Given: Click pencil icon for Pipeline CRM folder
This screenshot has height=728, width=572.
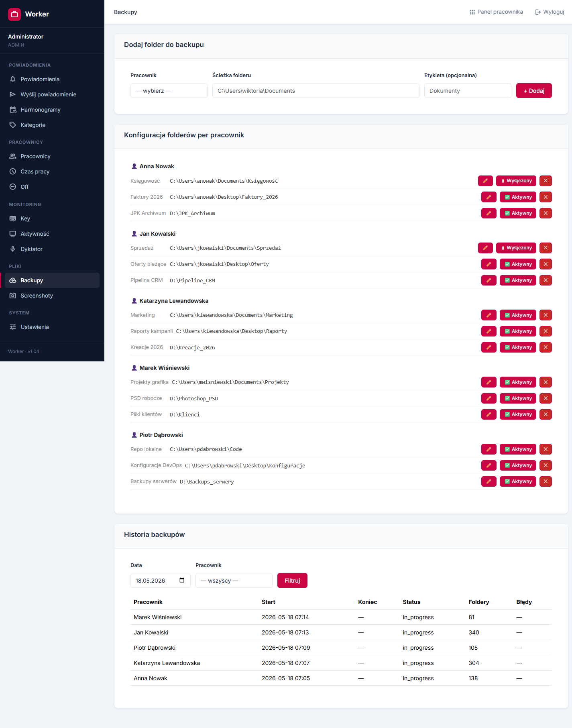Looking at the screenshot, I should coord(489,280).
